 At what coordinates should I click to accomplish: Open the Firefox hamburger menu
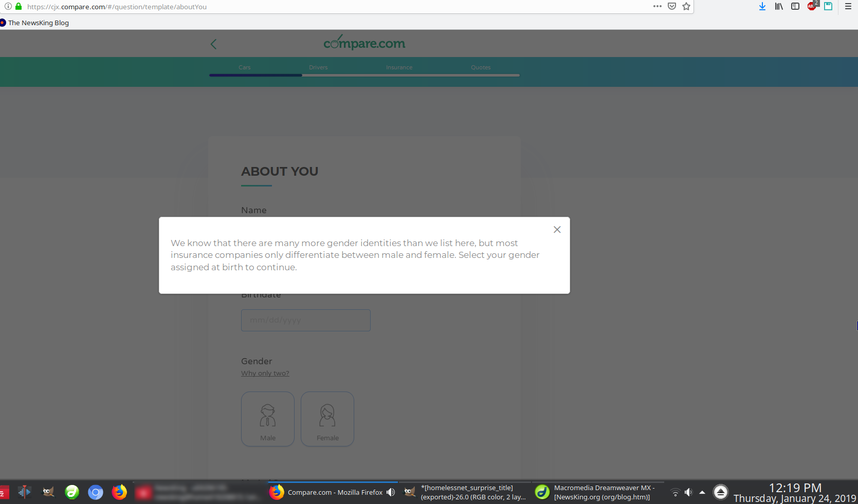point(848,7)
